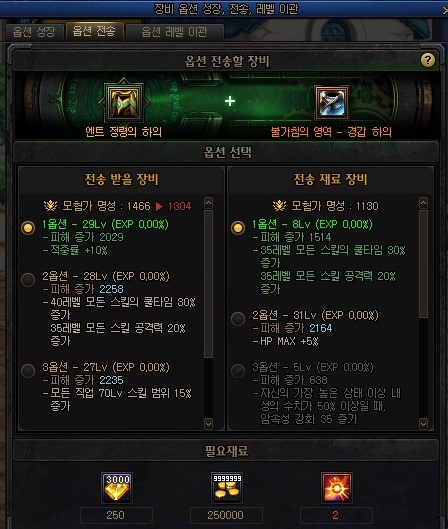Select 2옵션 28Lv on receiving equipment
The width and height of the screenshot is (448, 529).
pos(28,280)
